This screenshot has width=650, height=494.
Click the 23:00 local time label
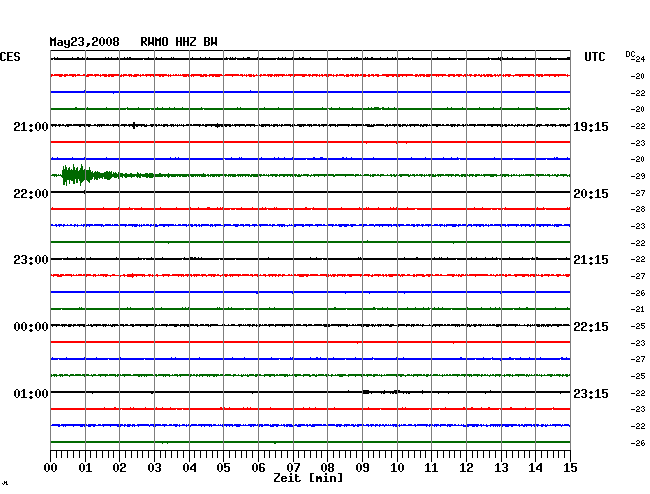pos(31,260)
